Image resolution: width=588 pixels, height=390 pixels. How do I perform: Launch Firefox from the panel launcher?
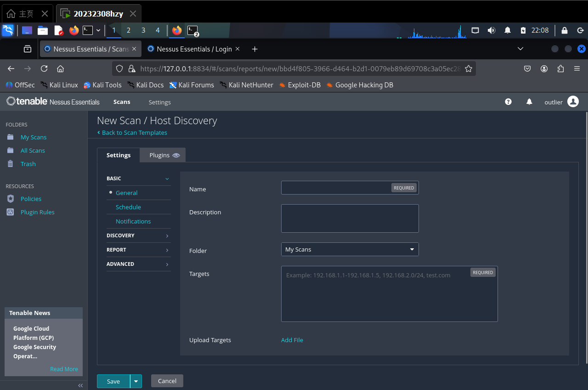click(74, 30)
